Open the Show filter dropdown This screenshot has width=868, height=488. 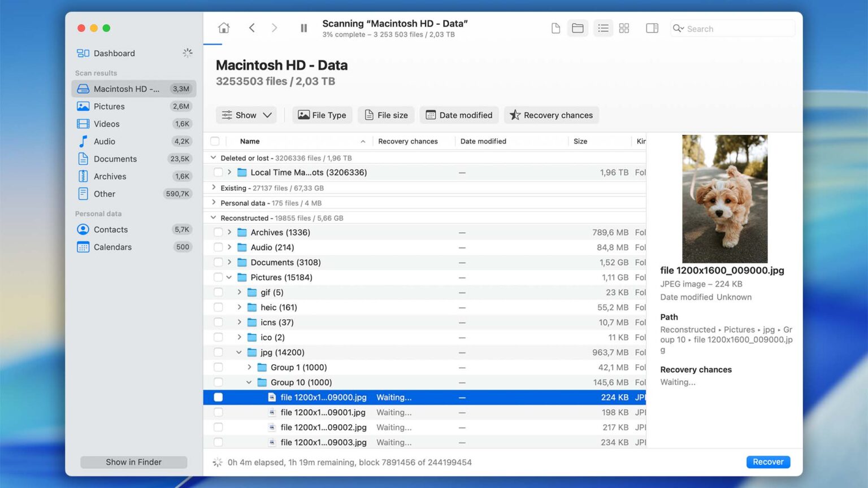click(246, 115)
